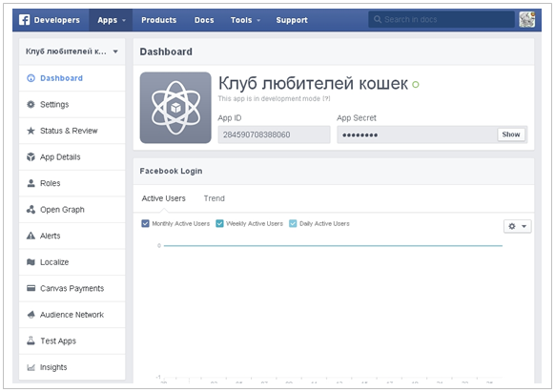Image resolution: width=555 pixels, height=392 pixels.
Task: Open Products in the top navigation
Action: (x=159, y=20)
